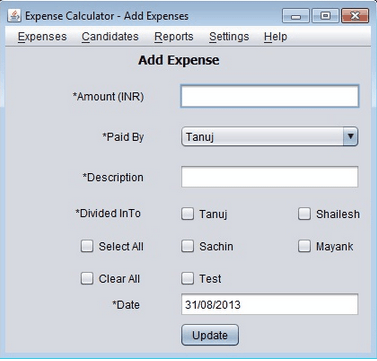Open the Help menu
Image resolution: width=377 pixels, height=361 pixels.
(275, 36)
